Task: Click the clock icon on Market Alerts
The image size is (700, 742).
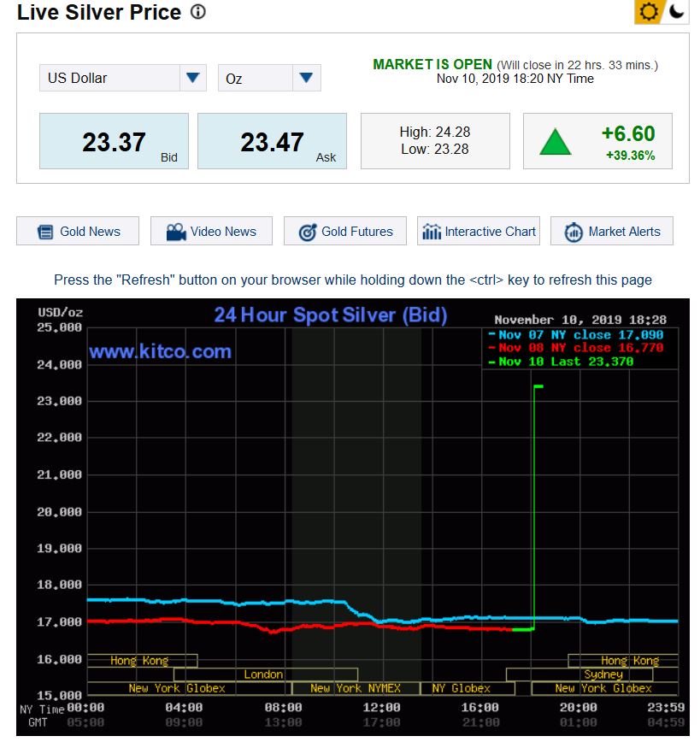Action: click(x=574, y=232)
